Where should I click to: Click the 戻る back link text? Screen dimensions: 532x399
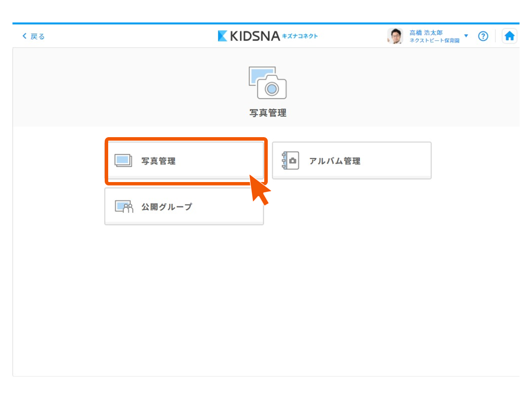(x=37, y=36)
